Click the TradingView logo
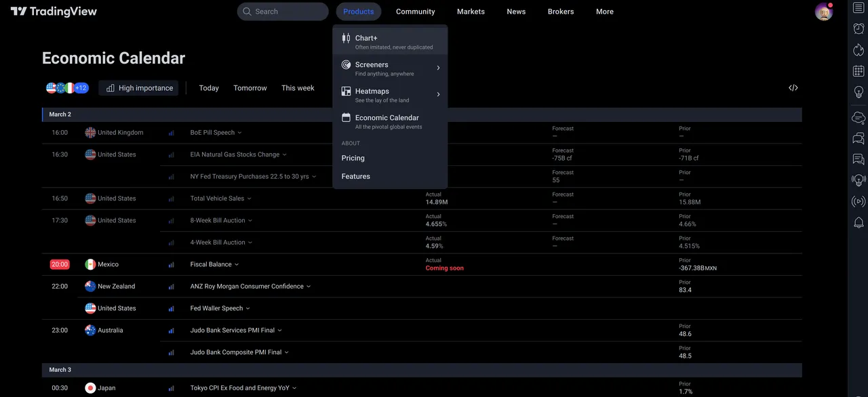868x397 pixels. tap(54, 12)
